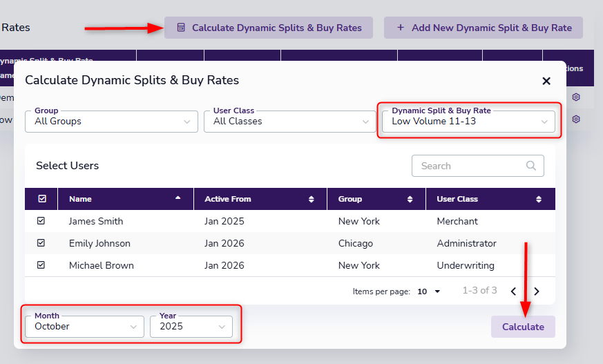The height and width of the screenshot is (364, 603).
Task: Uncheck James Smith's checkbox
Action: click(41, 221)
